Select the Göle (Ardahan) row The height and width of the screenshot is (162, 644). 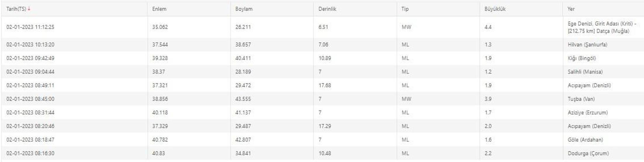(322, 140)
